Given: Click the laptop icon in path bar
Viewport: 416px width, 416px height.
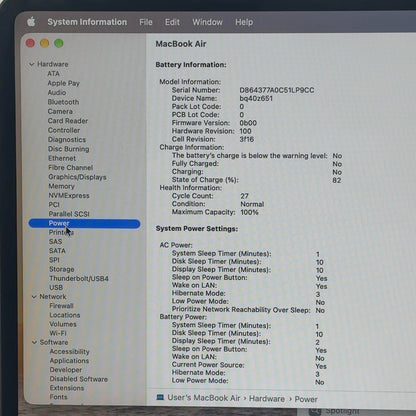Looking at the screenshot, I should [160, 397].
